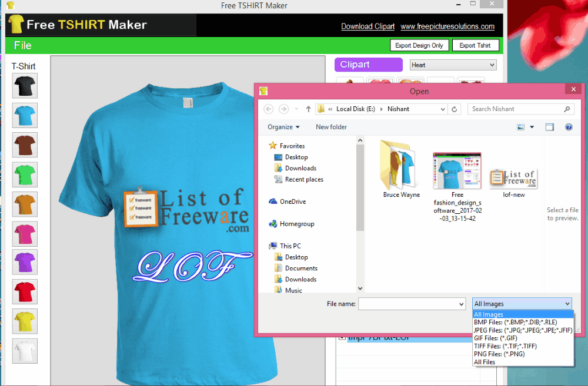Select Favorites in the navigation tree
Screen dimensions: 588x386
click(x=287, y=146)
